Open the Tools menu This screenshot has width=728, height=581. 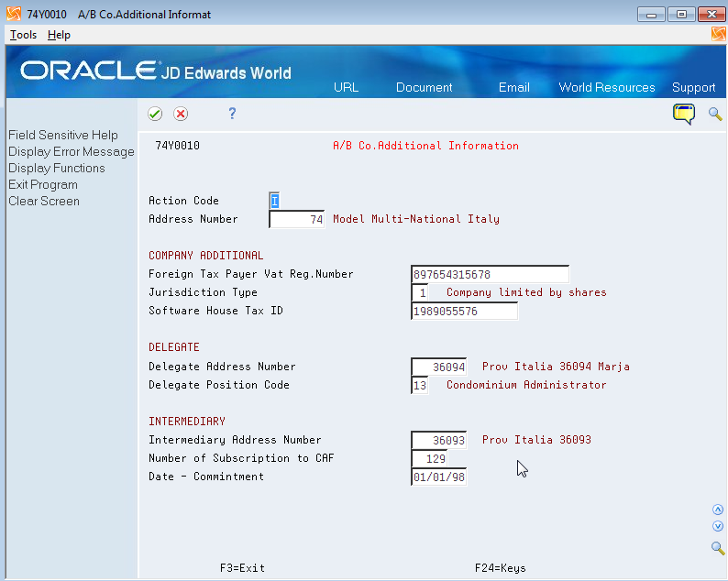coord(23,35)
